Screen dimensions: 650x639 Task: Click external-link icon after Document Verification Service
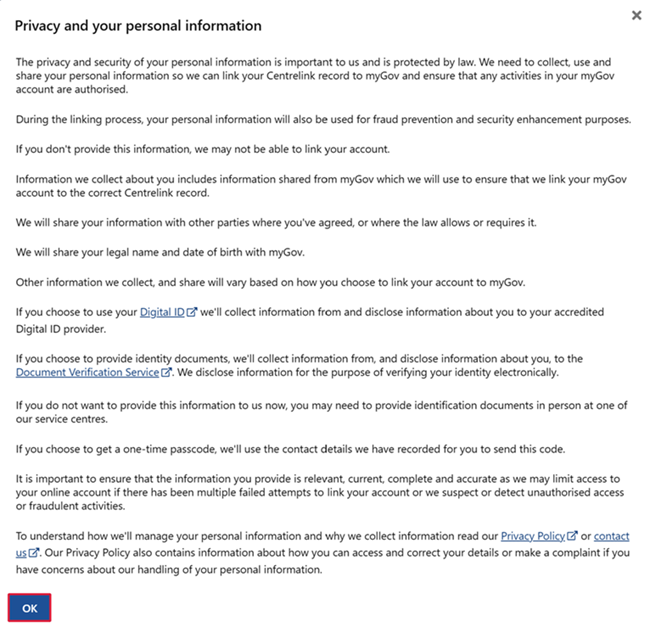(167, 372)
